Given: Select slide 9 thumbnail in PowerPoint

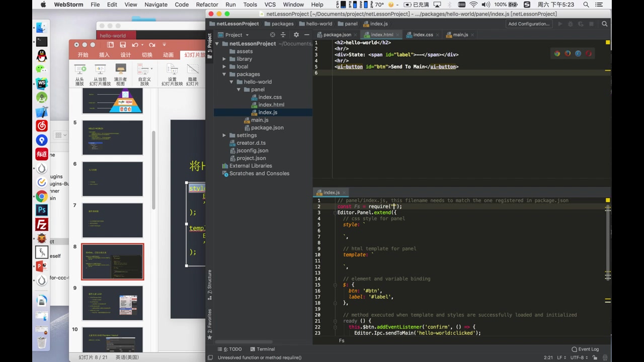Looking at the screenshot, I should point(112,303).
